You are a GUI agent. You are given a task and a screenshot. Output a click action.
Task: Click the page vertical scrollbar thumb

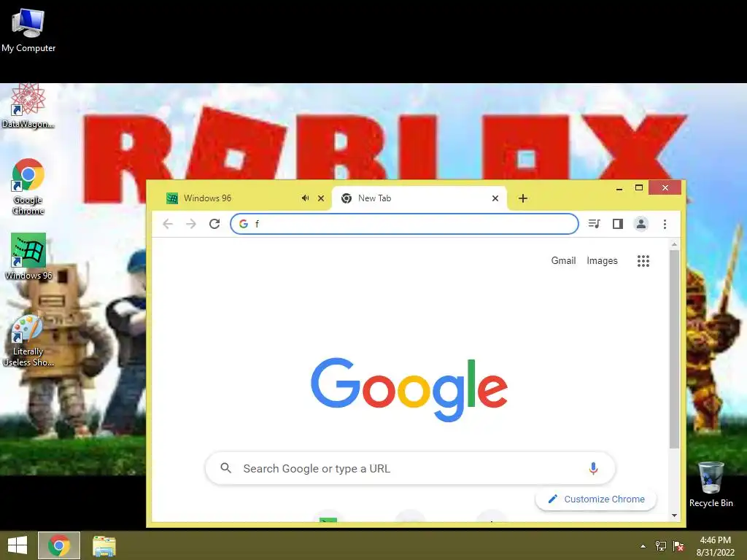(674, 349)
